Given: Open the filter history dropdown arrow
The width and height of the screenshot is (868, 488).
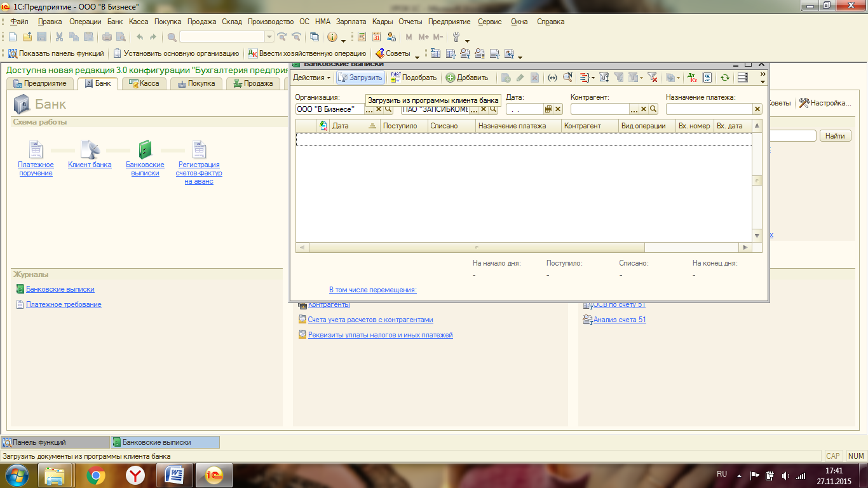Looking at the screenshot, I should [x=641, y=78].
